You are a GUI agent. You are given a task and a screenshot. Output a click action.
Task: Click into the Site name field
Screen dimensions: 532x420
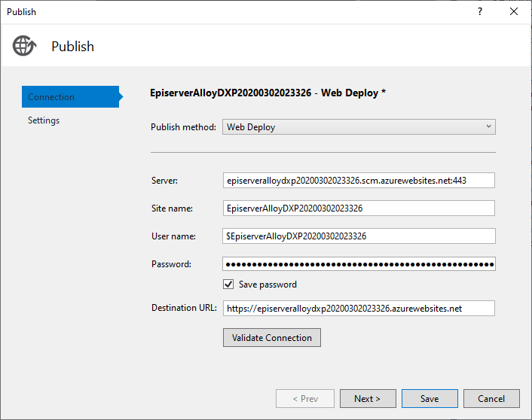359,208
